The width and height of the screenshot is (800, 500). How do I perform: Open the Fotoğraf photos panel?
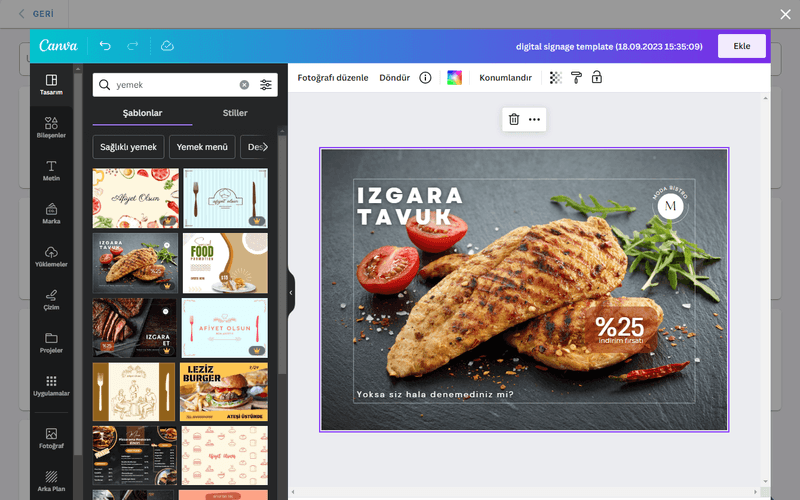pos(51,438)
